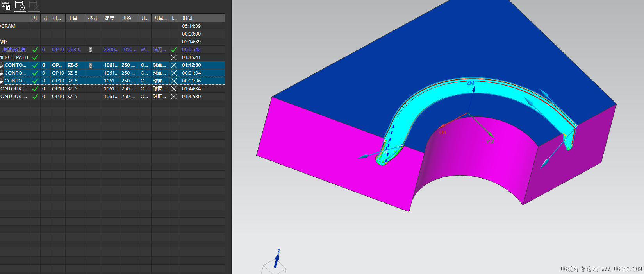Click the greyed-out remove window icon
This screenshot has height=274, width=644.
[x=34, y=5]
